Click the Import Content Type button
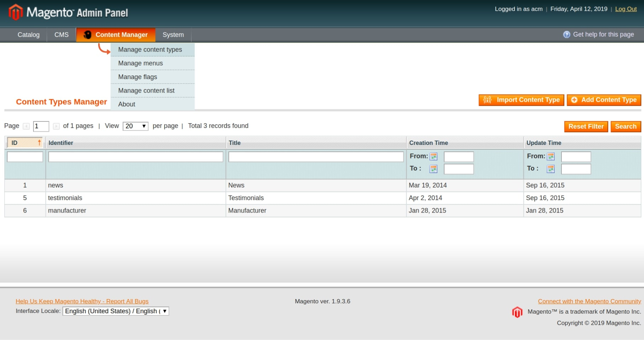The width and height of the screenshot is (644, 340). (x=521, y=100)
